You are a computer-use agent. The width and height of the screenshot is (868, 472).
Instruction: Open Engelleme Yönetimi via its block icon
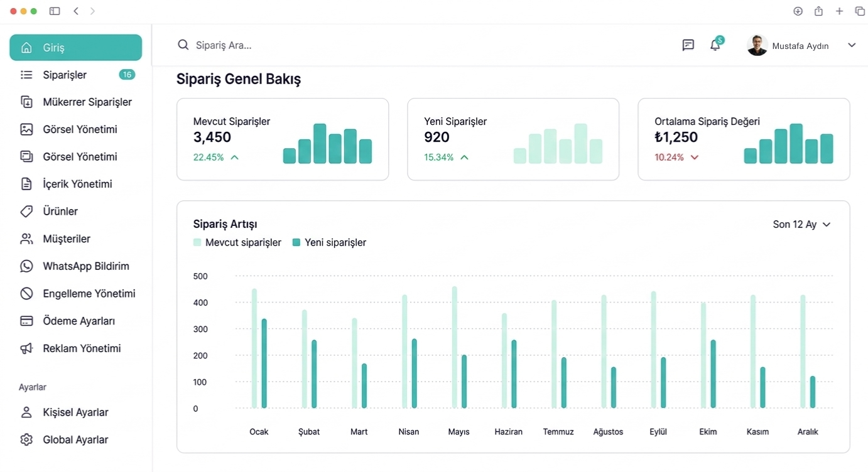26,294
